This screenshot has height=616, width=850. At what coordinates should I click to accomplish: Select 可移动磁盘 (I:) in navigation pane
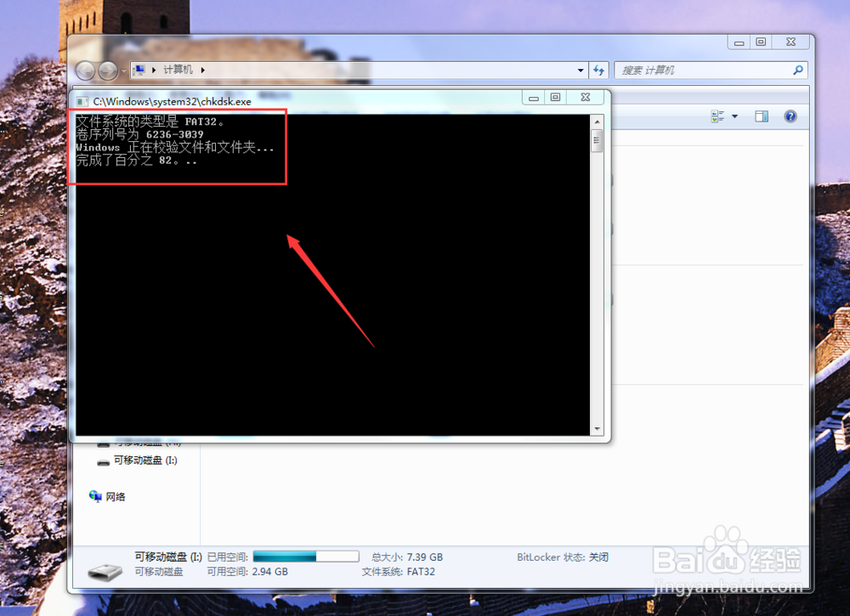144,461
